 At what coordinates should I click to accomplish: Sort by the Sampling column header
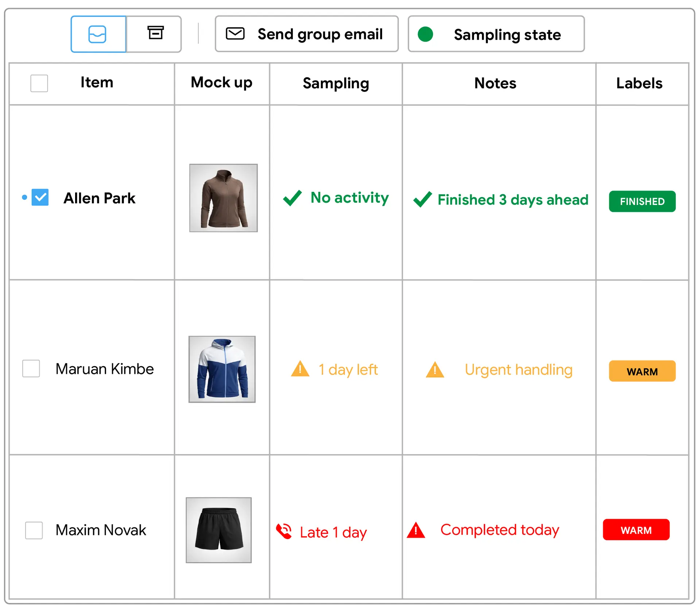[336, 84]
